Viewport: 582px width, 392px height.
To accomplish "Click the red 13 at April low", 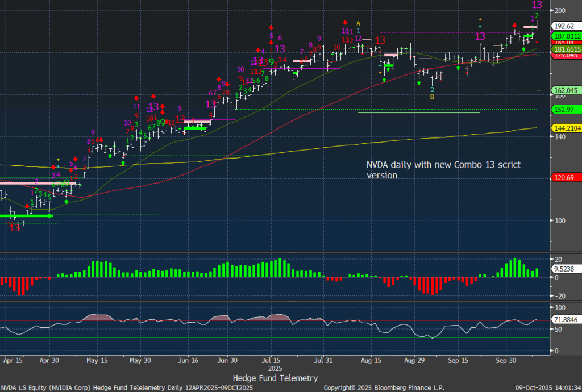I will click(14, 227).
